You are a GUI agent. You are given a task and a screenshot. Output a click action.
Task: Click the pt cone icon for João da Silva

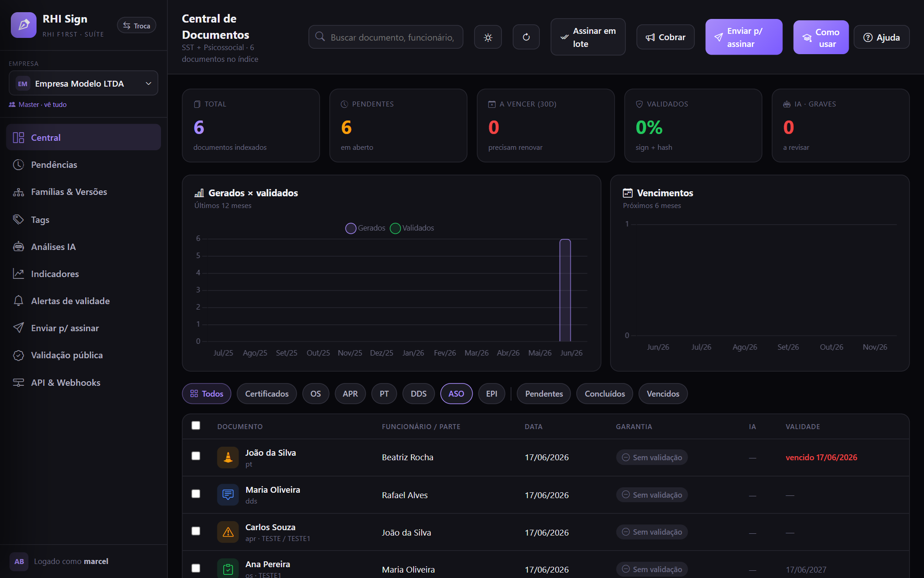[x=228, y=458]
